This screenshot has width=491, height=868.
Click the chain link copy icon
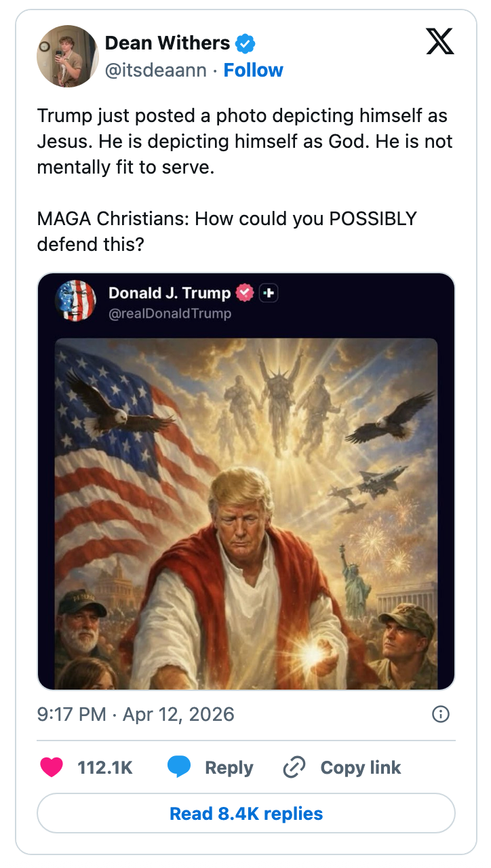click(294, 768)
